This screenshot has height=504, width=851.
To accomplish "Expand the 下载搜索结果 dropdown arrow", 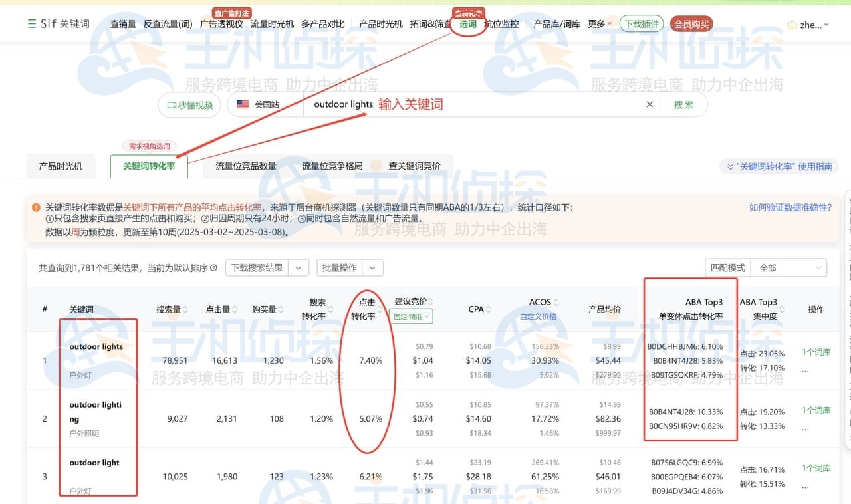I will click(297, 267).
